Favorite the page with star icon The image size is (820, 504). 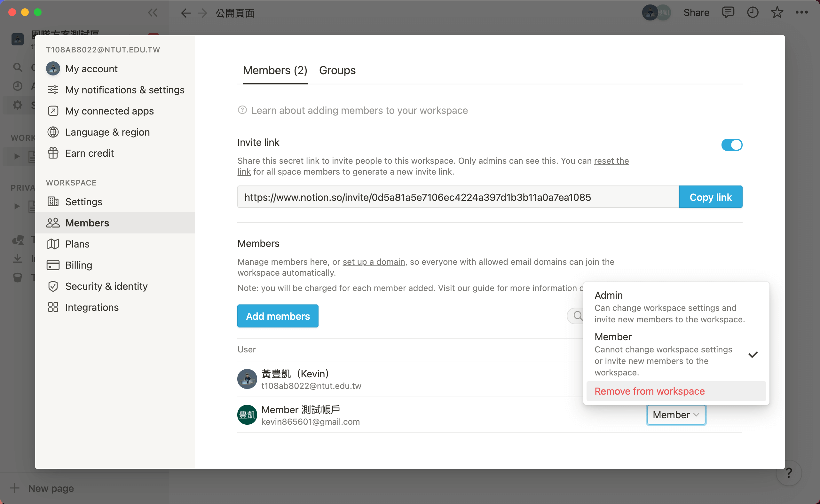point(777,13)
